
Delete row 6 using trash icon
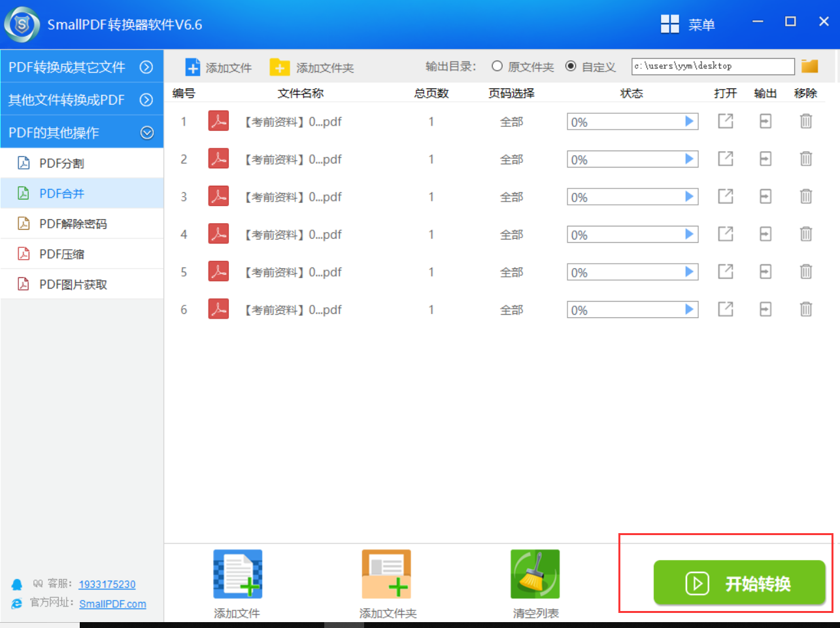click(806, 309)
